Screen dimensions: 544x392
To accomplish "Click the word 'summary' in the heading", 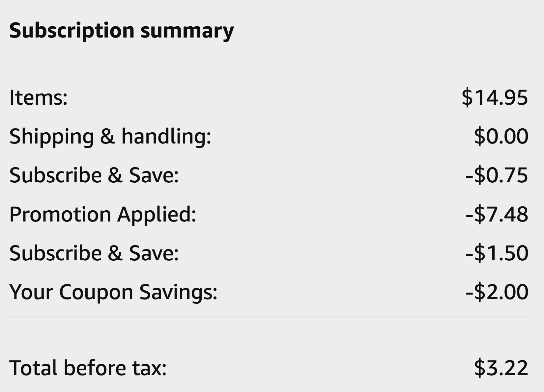I will coord(187,31).
